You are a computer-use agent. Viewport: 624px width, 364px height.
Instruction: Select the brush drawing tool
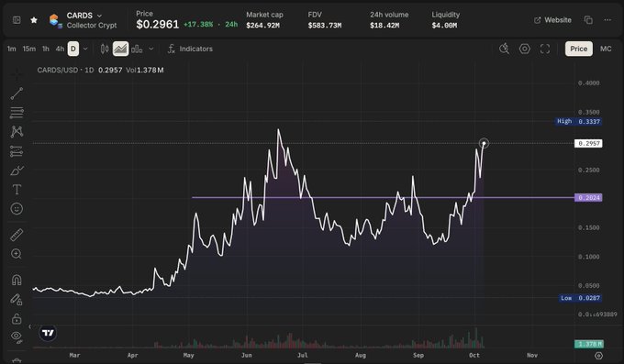coord(17,171)
